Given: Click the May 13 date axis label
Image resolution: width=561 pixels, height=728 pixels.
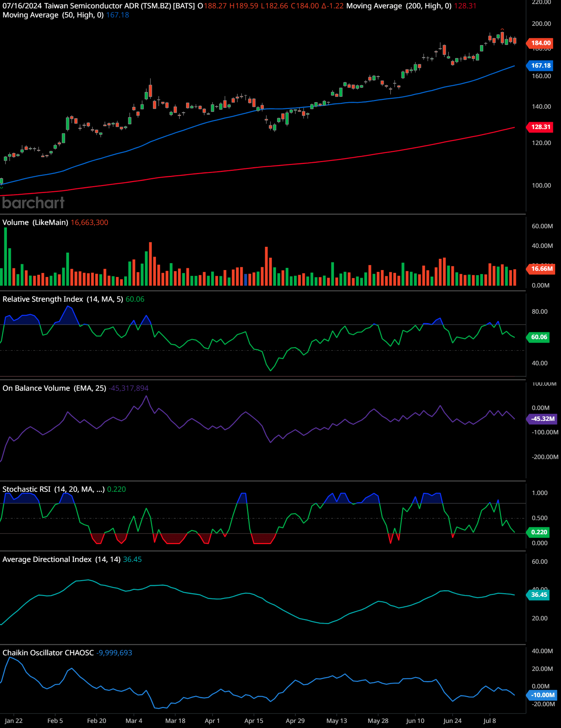Looking at the screenshot, I should (336, 721).
